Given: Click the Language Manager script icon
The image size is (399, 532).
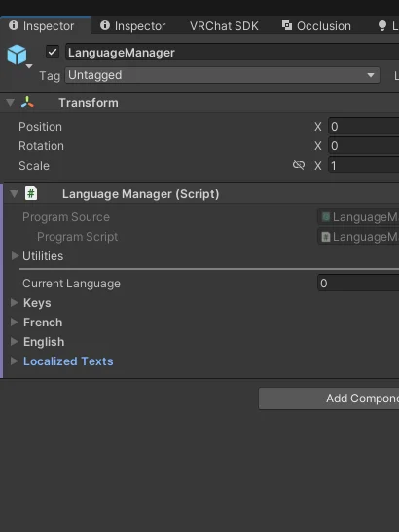Looking at the screenshot, I should click(31, 193).
